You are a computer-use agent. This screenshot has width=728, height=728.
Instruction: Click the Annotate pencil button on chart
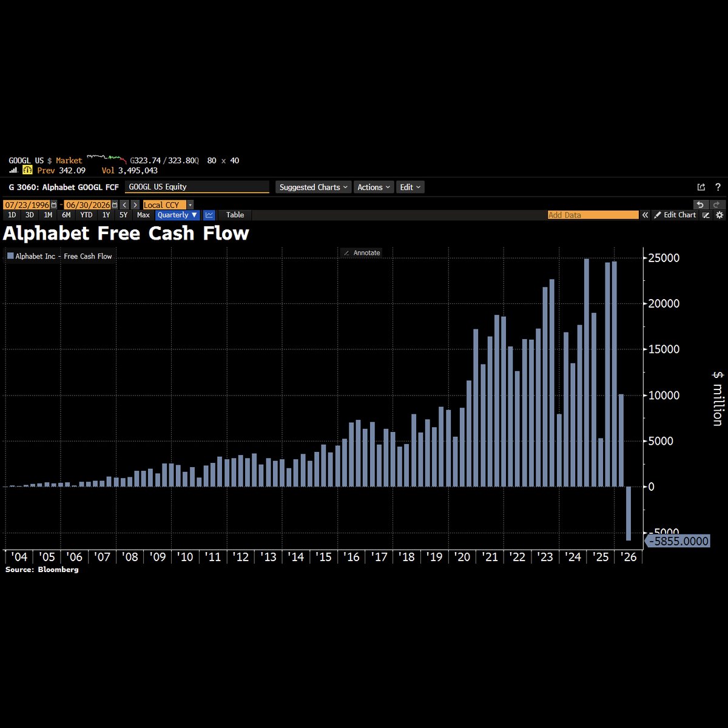pos(362,252)
